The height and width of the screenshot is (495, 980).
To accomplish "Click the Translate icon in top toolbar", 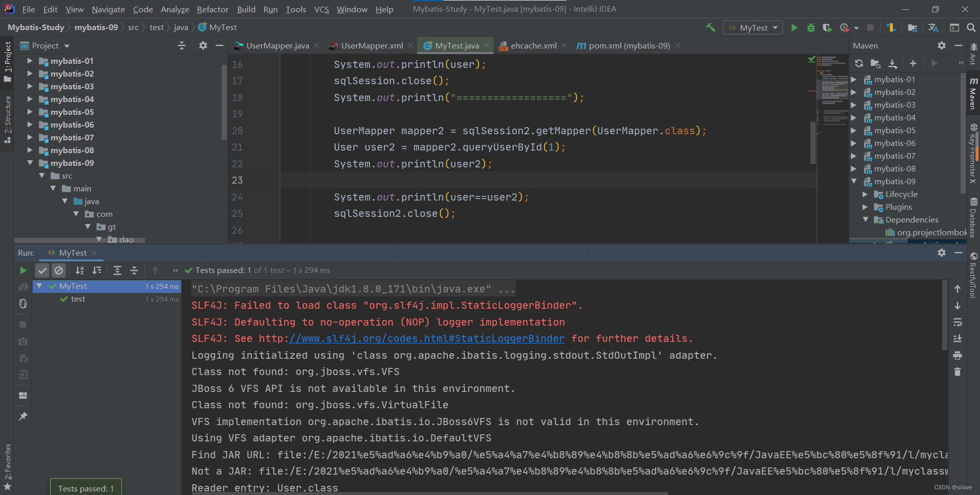I will click(x=933, y=28).
